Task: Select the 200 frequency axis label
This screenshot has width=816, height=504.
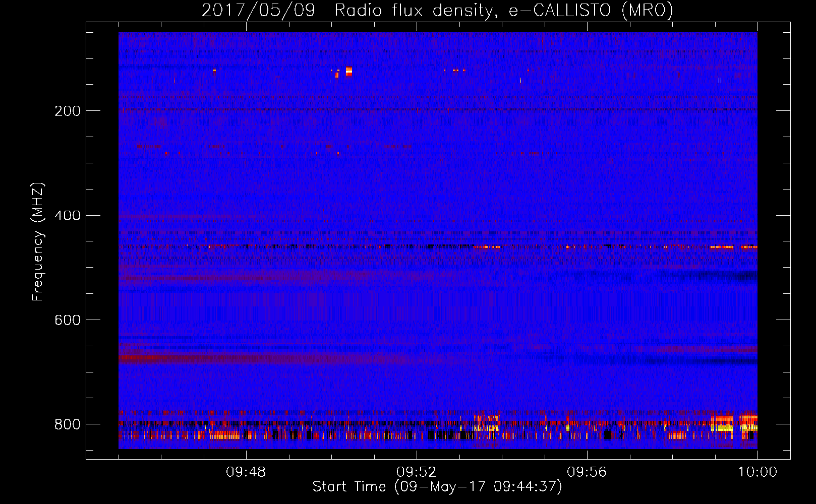Action: [67, 111]
